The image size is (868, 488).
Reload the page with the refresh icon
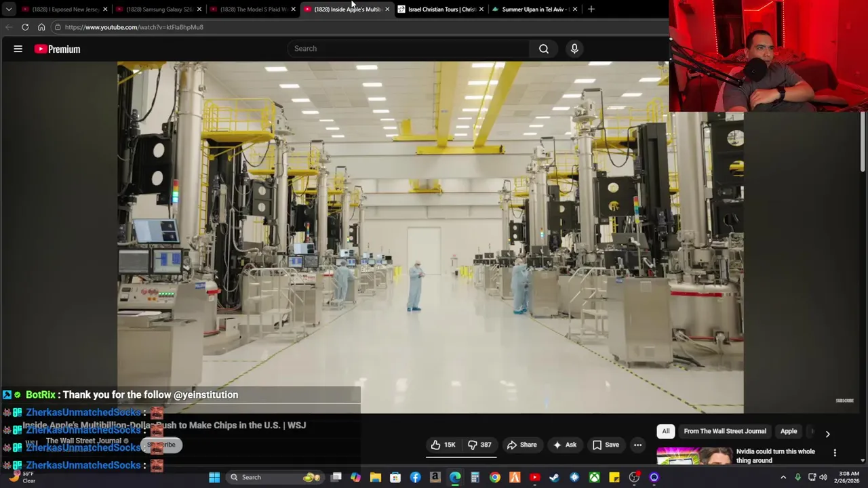(25, 27)
